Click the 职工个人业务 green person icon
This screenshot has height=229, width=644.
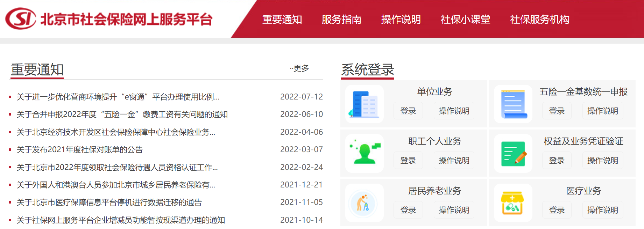tap(364, 154)
